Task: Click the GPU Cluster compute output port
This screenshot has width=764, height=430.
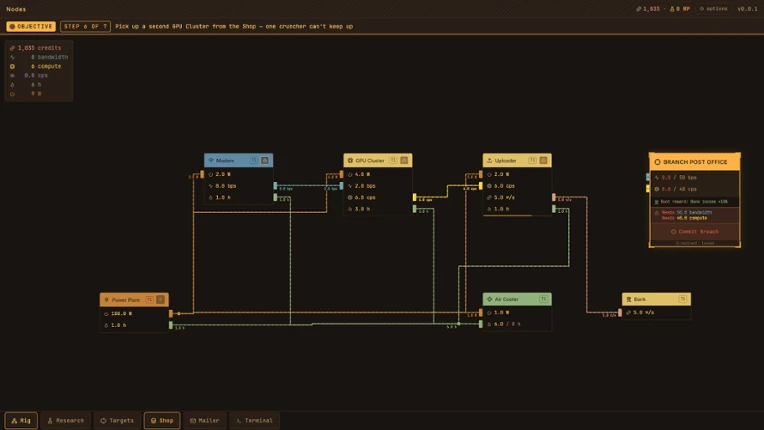Action: (x=415, y=197)
